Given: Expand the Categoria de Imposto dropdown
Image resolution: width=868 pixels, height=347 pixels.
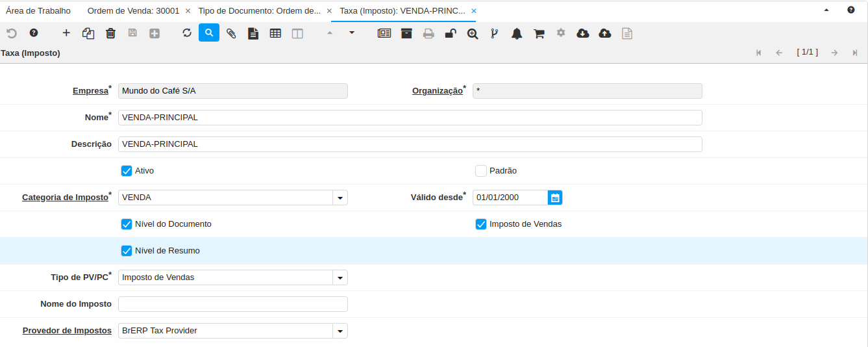Looking at the screenshot, I should 340,198.
